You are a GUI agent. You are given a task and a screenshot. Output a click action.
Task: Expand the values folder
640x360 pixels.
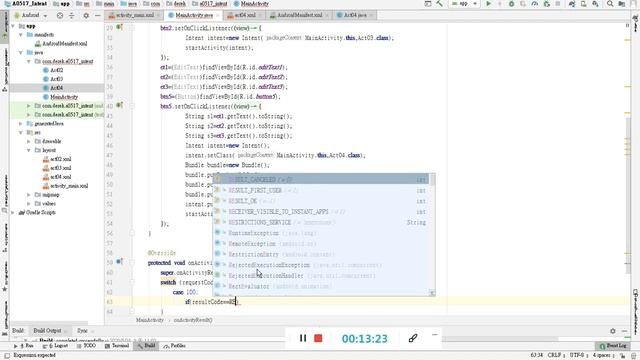[x=29, y=204]
